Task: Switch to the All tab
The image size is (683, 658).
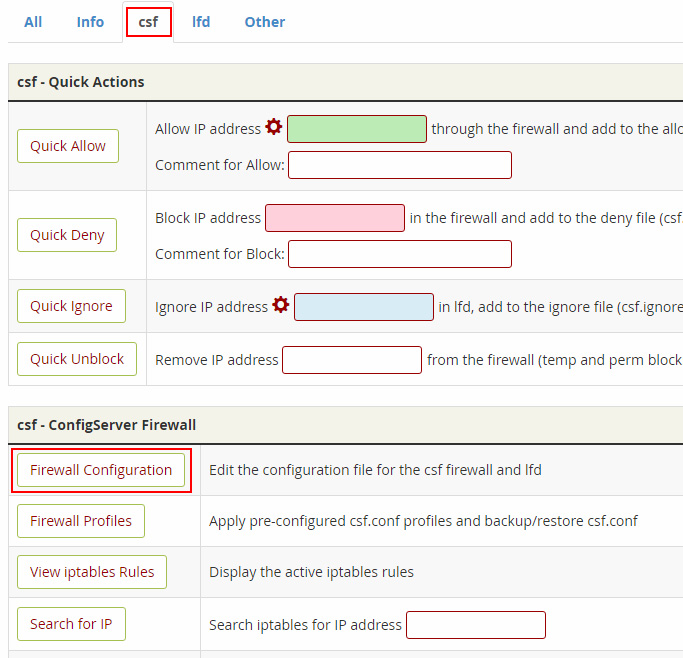Action: [x=33, y=22]
